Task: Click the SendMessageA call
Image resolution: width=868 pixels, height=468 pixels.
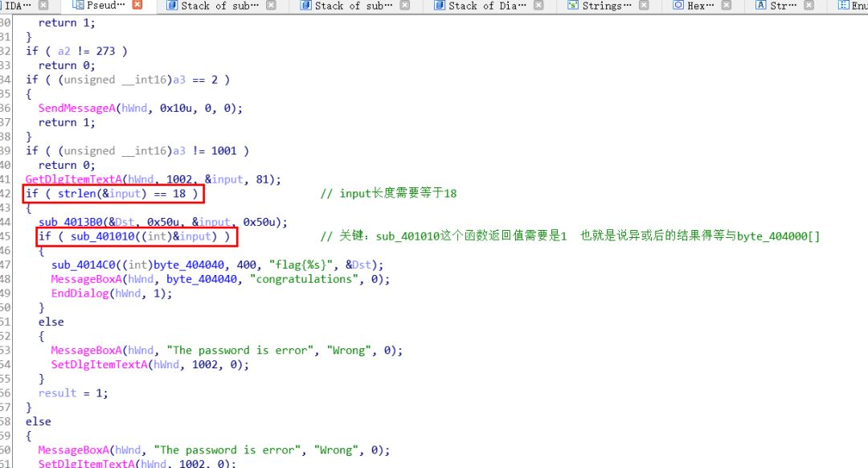Action: pyautogui.click(x=77, y=108)
